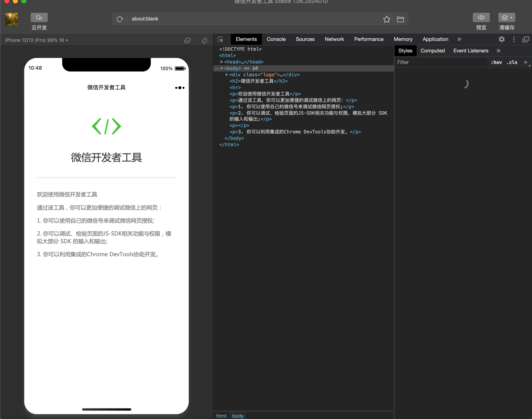Toggle the :hov element state button
Viewport: 532px width, 419px height.
tap(496, 62)
